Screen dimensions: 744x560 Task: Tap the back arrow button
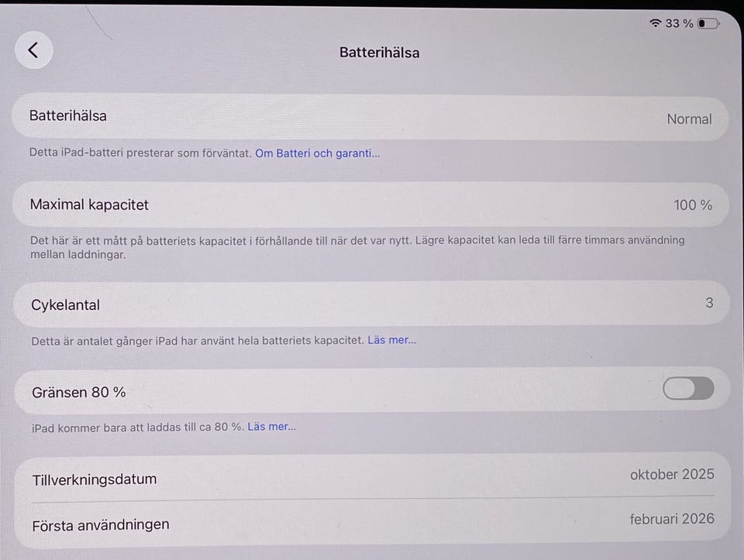tap(33, 50)
